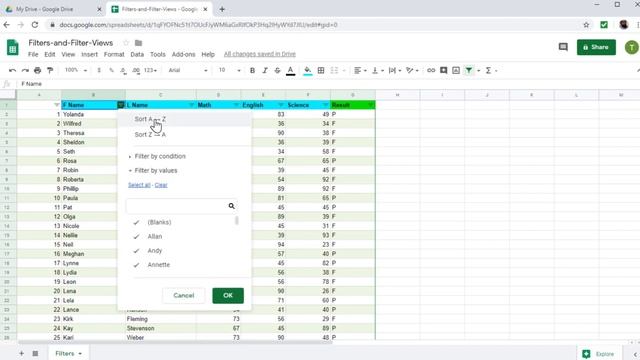This screenshot has width=640, height=360.
Task: Click the filter values search field
Action: tap(182, 206)
